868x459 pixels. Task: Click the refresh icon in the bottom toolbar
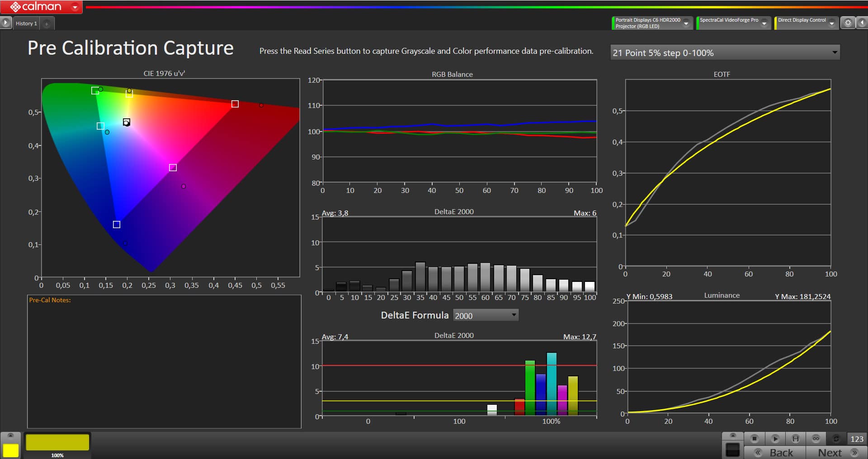point(836,439)
